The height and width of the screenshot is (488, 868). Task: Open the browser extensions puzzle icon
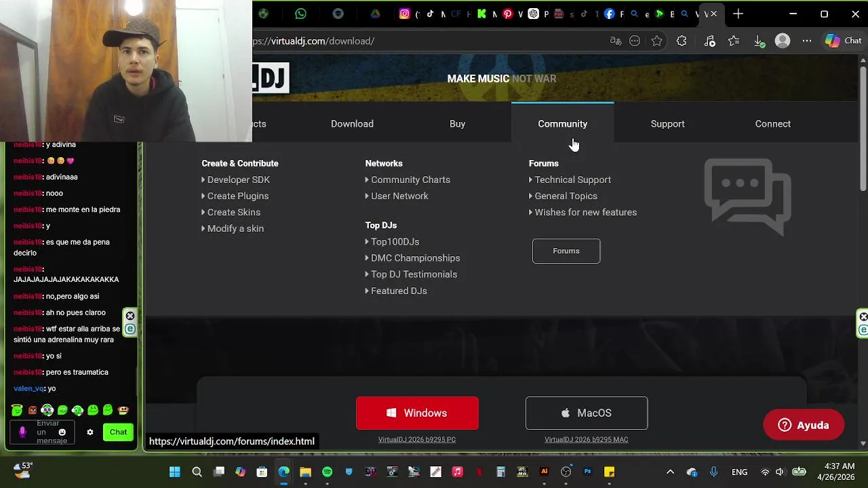(x=682, y=41)
